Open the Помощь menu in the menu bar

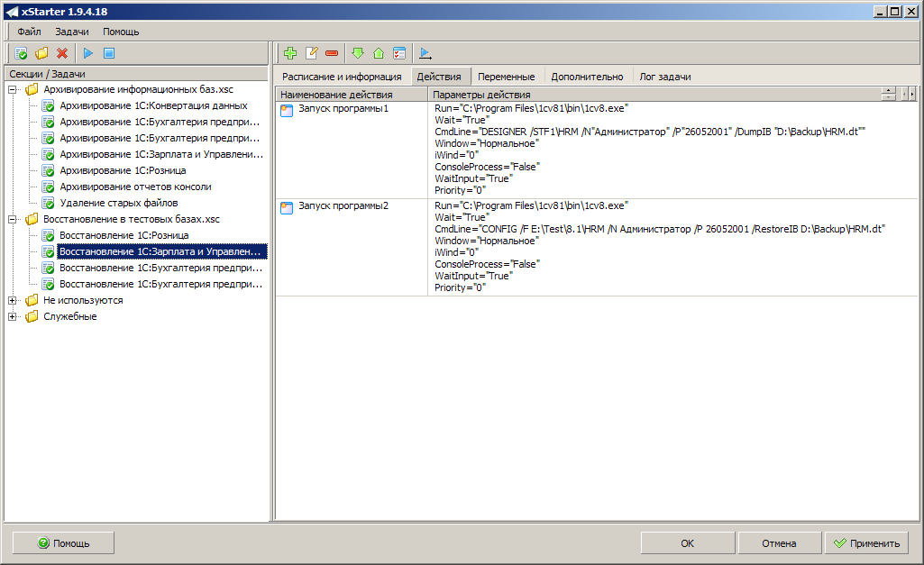click(x=121, y=32)
